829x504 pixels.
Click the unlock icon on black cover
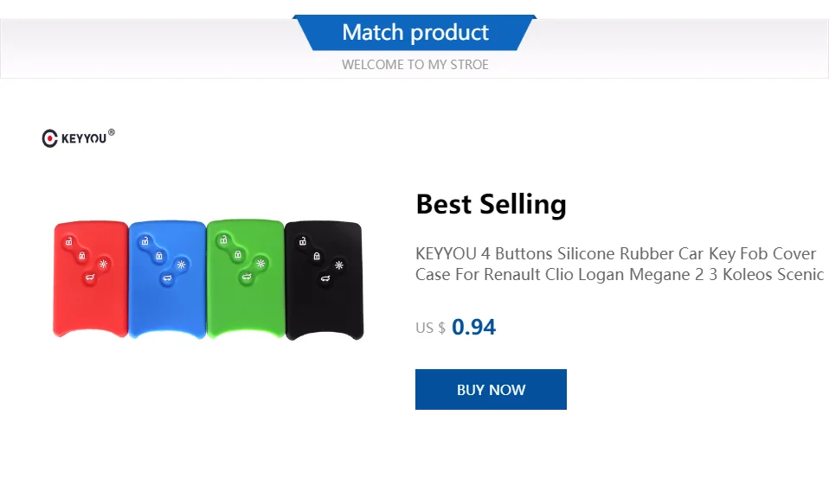(302, 241)
